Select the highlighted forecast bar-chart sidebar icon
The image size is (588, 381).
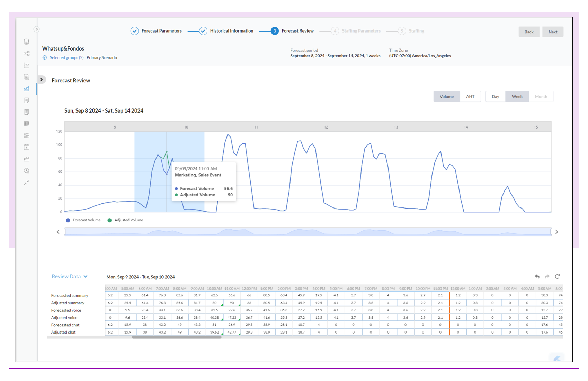click(x=26, y=89)
